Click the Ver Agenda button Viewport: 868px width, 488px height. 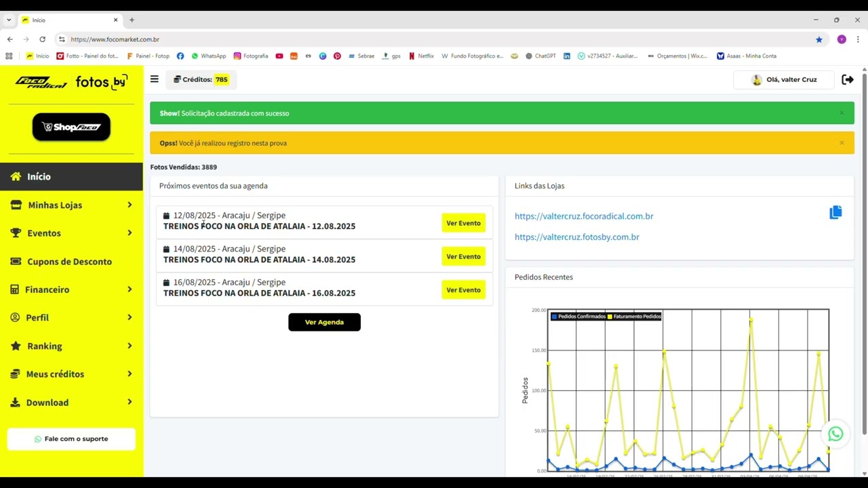324,322
